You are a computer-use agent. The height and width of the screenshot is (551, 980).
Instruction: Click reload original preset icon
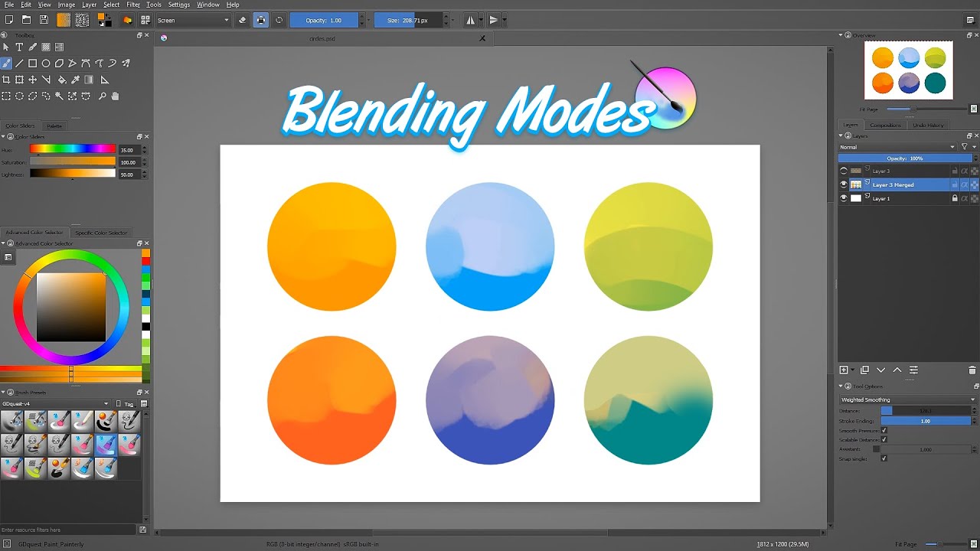279,20
